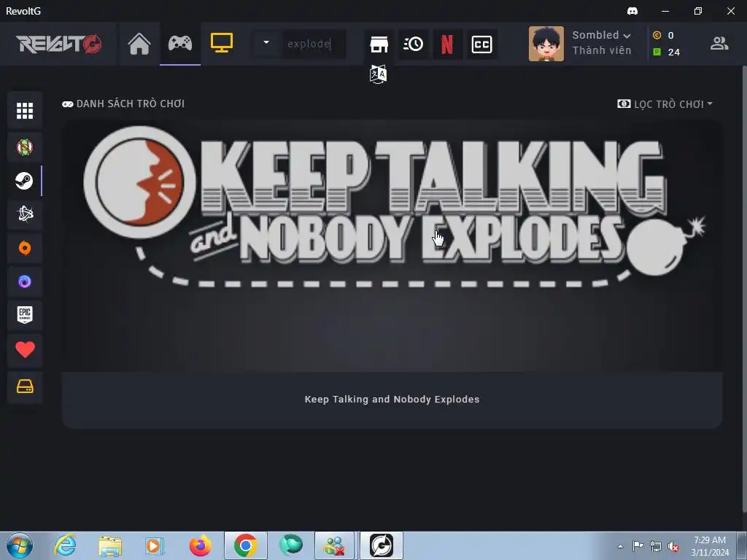Open the two-people taskbar icon

pyautogui.click(x=334, y=545)
